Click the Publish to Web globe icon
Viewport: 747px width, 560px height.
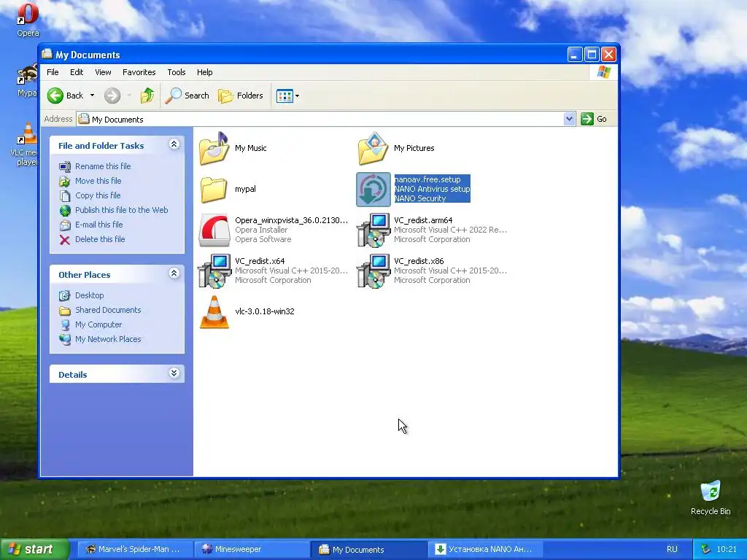[x=65, y=210]
